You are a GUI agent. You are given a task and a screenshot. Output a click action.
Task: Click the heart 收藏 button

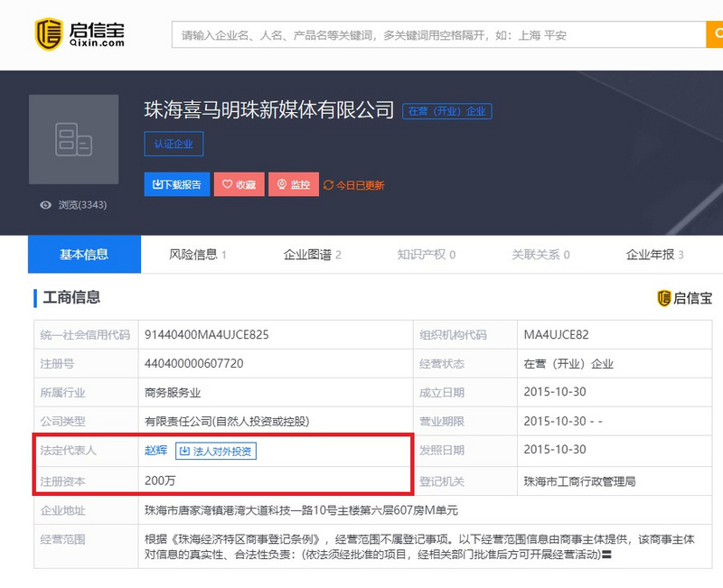pyautogui.click(x=239, y=184)
